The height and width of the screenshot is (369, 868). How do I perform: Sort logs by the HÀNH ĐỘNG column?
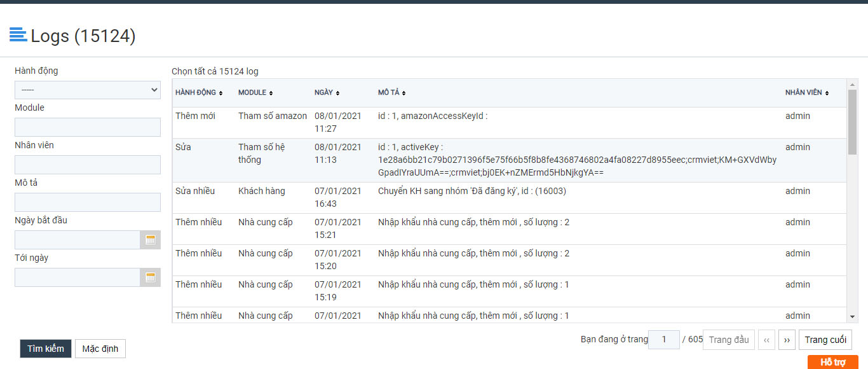click(x=198, y=92)
